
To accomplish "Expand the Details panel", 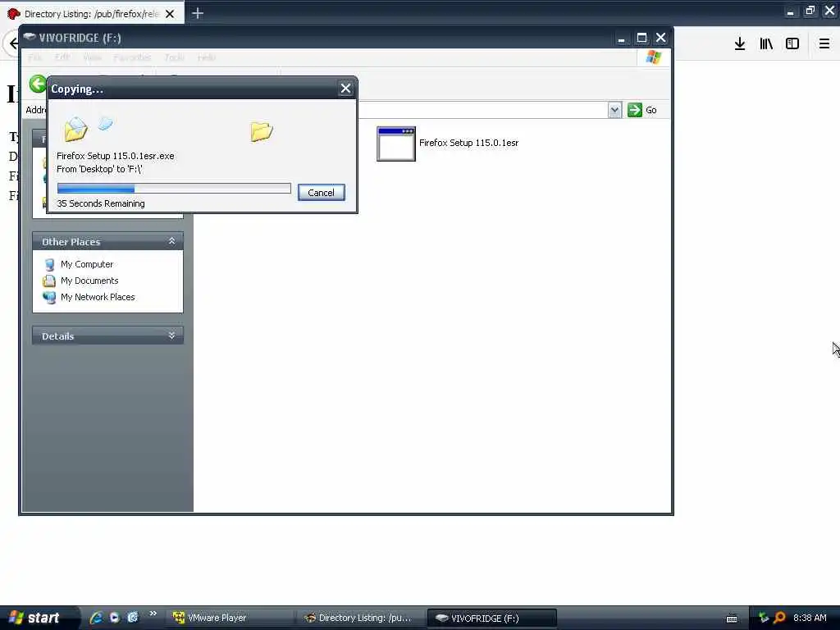I will pyautogui.click(x=171, y=336).
